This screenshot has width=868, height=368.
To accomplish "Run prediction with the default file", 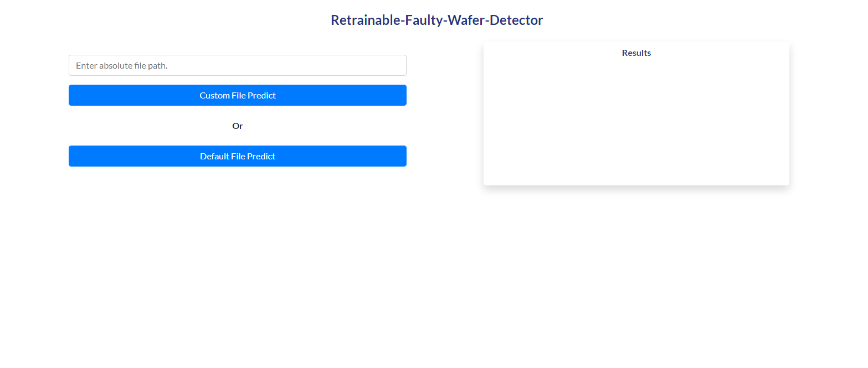I will [x=237, y=156].
